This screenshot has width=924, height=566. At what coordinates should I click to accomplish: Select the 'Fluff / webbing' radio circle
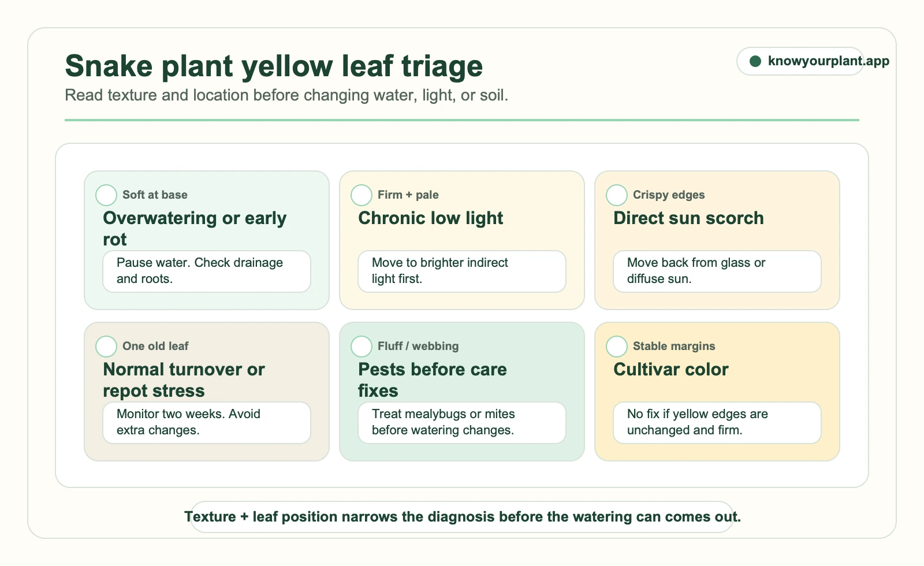362,347
